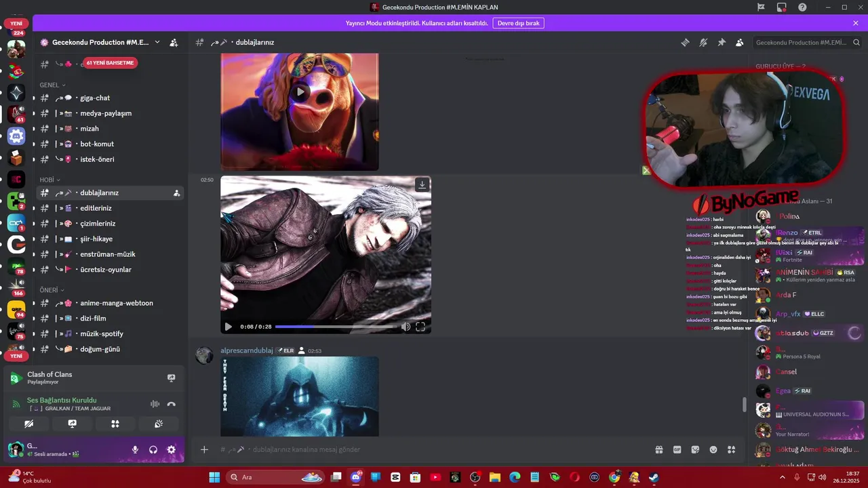The image size is (868, 488).
Task: Open the sticker picker
Action: [x=695, y=449]
